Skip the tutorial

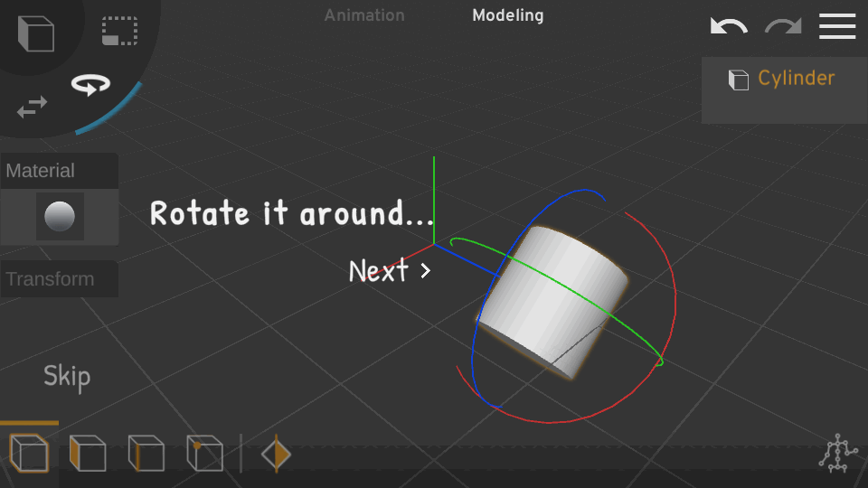67,376
